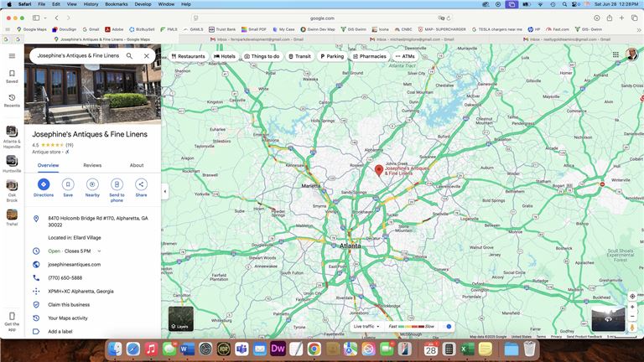
Task: Filter map by Pharmacies
Action: [370, 56]
